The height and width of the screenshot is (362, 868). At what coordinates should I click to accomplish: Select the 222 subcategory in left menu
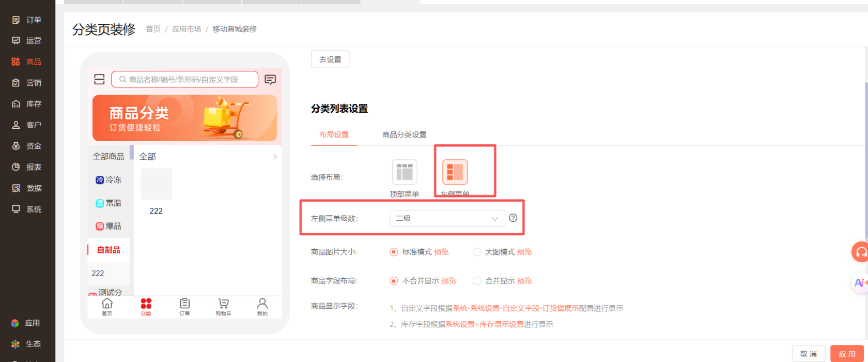click(98, 273)
